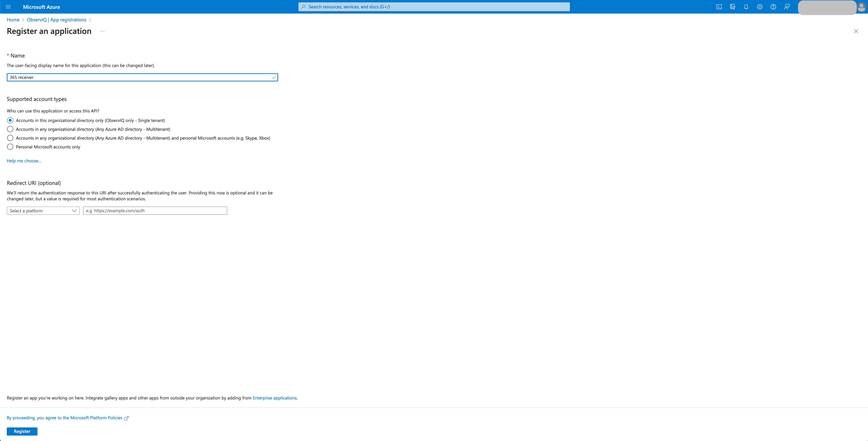Click the Register button

(22, 431)
